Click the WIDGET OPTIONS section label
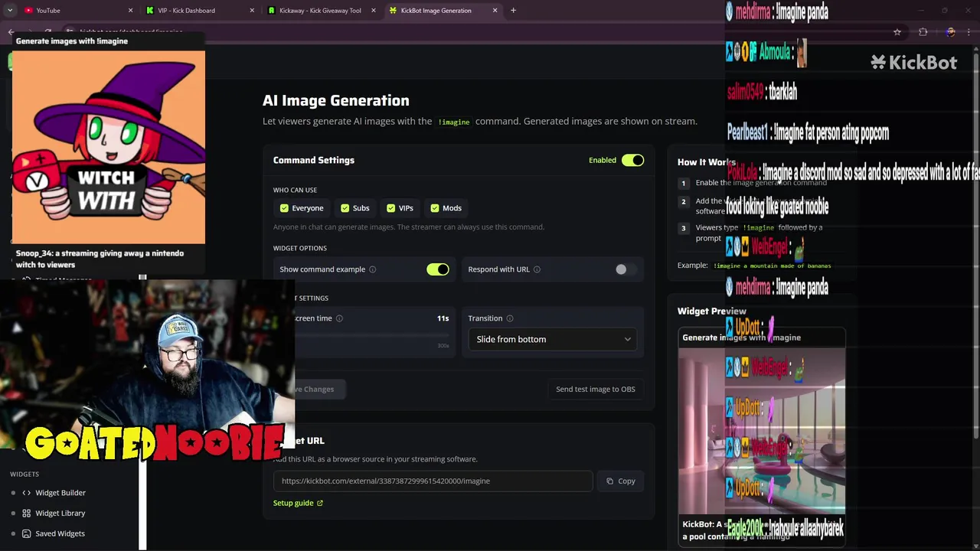 (x=300, y=248)
